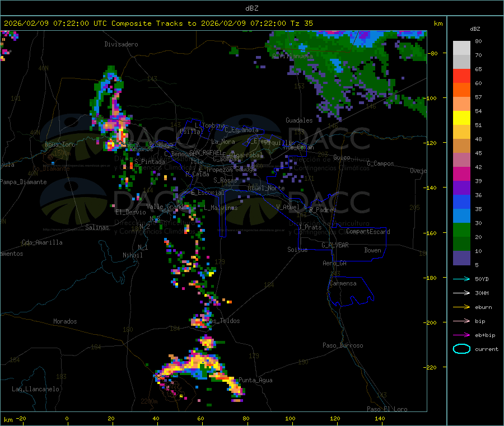Click the current legend label
Viewport: 504px width, 426px height.
pyautogui.click(x=487, y=349)
